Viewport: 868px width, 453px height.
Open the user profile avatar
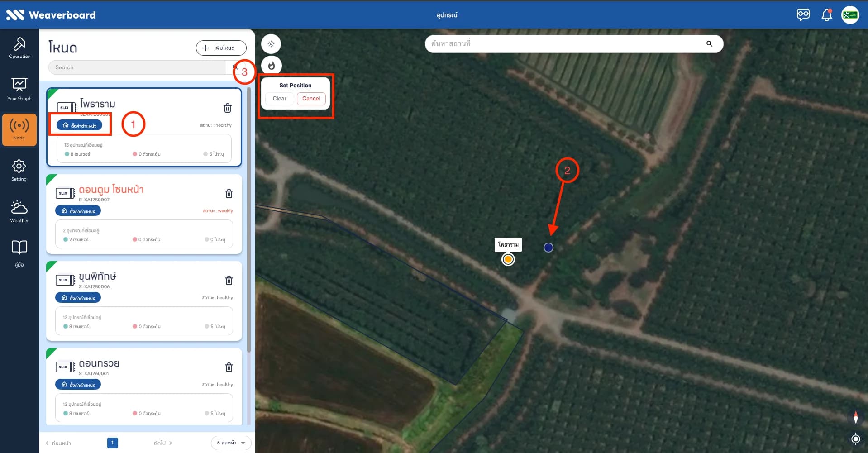(850, 15)
